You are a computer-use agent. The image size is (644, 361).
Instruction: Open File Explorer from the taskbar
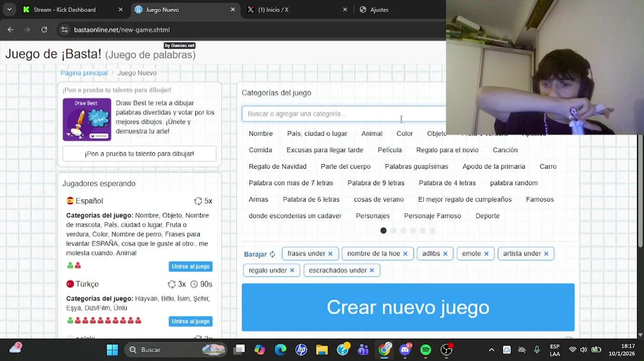pyautogui.click(x=321, y=350)
